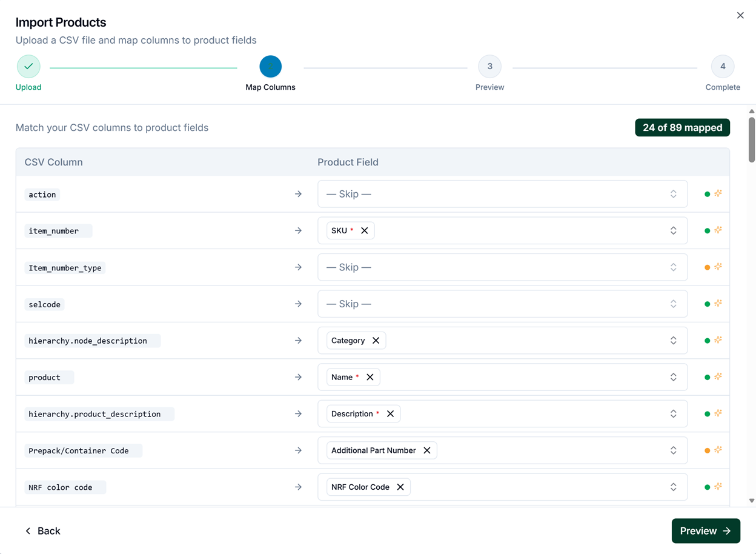Click the sparkle icon in the action row

tap(718, 194)
